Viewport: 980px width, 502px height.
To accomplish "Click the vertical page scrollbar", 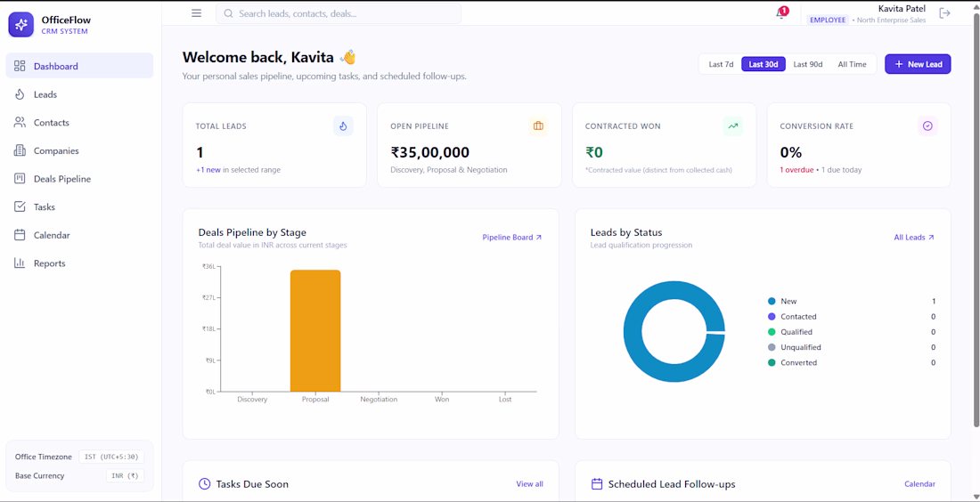I will coord(976,219).
